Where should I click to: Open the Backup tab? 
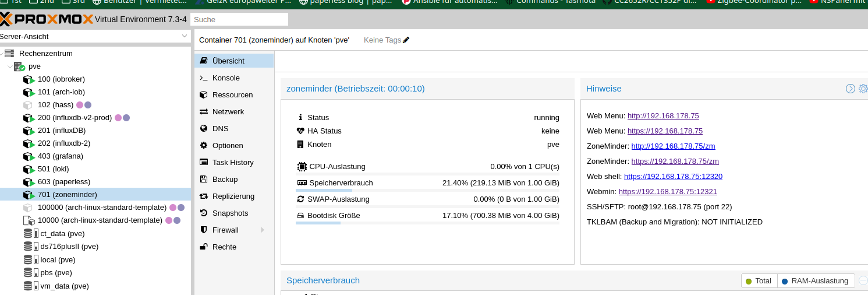[x=234, y=179]
